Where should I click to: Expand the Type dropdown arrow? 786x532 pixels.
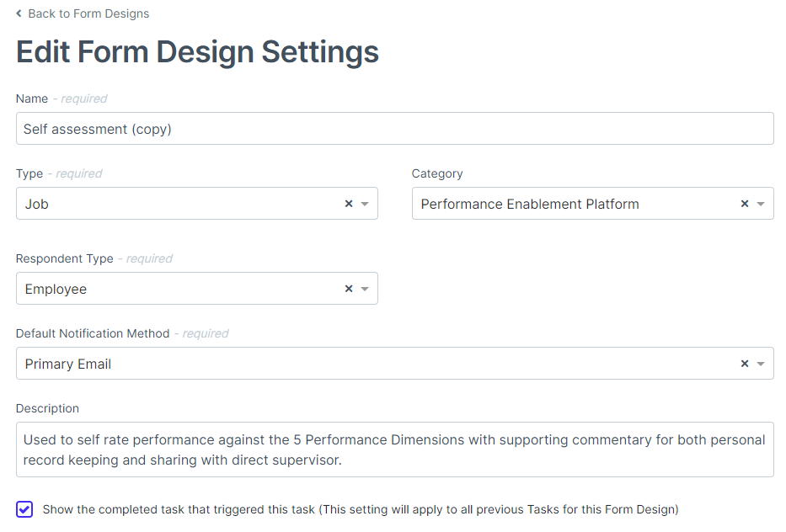click(x=365, y=204)
